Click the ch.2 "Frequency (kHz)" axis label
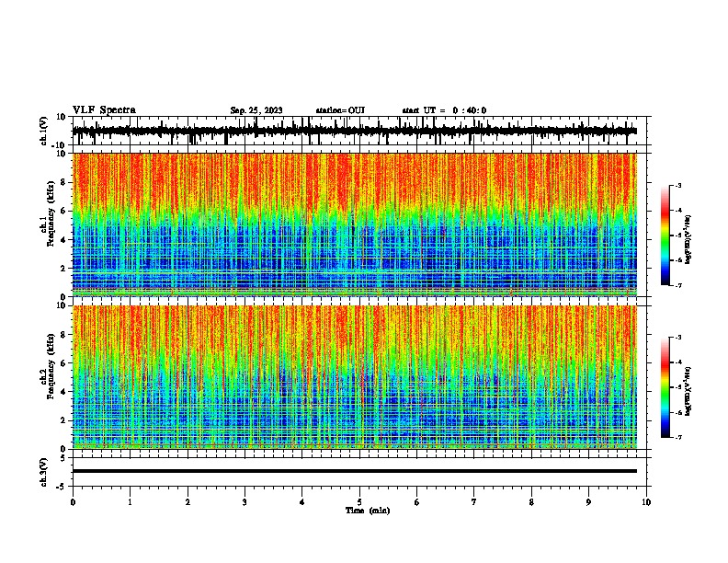This screenshot has height=563, width=728. click(51, 366)
